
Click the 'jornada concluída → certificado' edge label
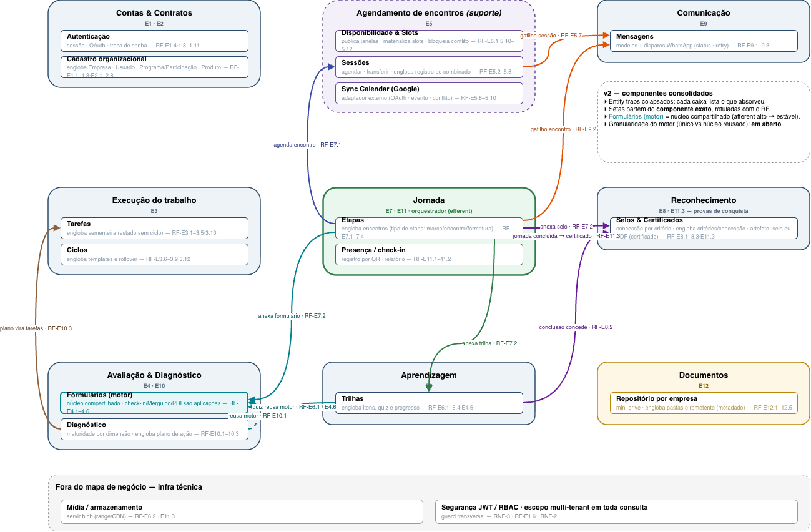point(566,236)
